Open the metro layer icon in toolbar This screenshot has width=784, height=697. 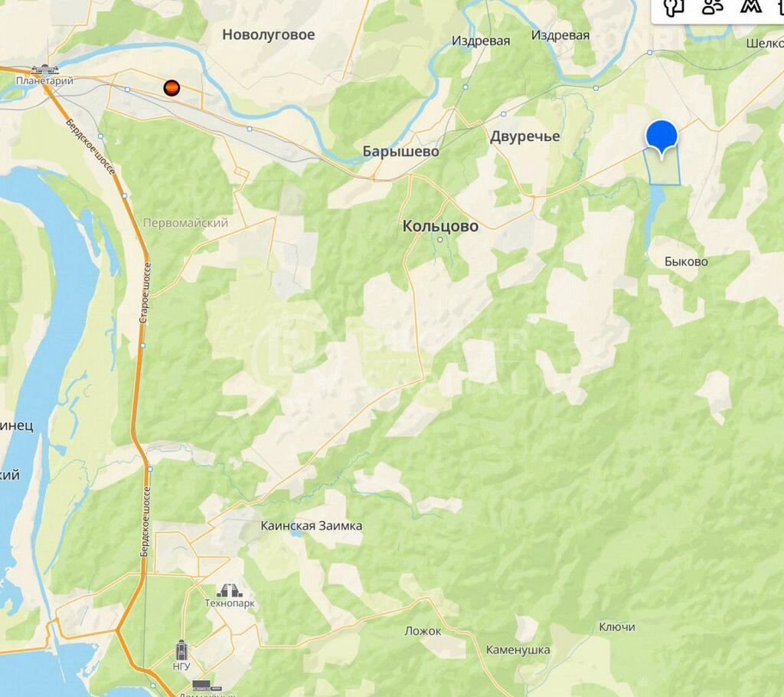[751, 6]
